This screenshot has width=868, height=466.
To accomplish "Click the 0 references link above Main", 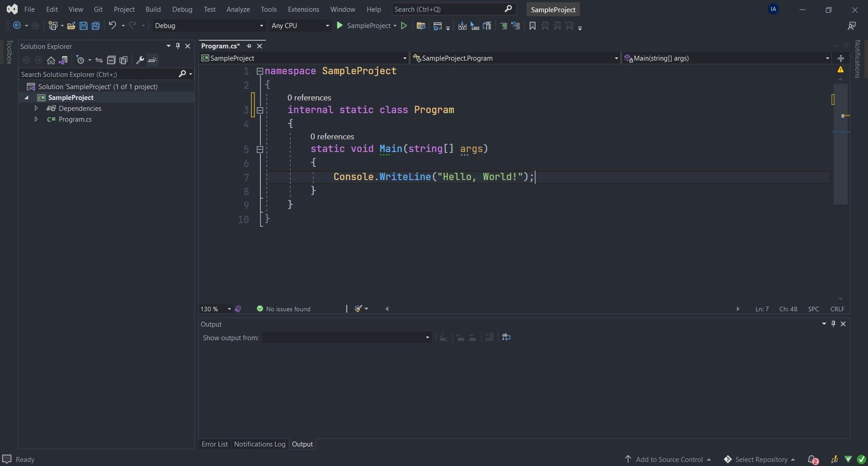I will pos(332,136).
